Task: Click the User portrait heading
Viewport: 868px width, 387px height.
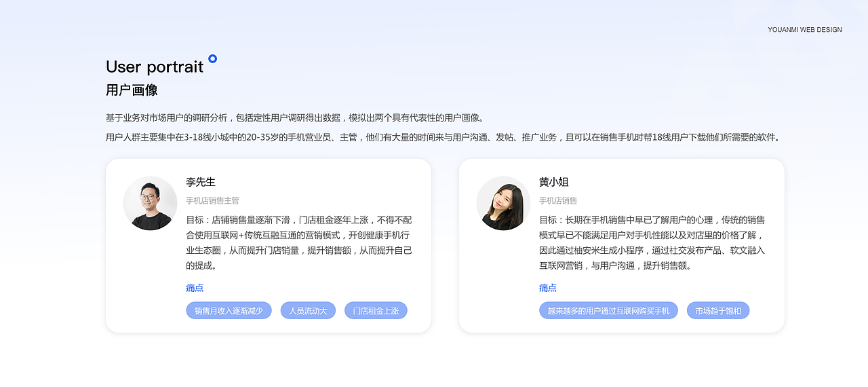Action: pos(155,67)
